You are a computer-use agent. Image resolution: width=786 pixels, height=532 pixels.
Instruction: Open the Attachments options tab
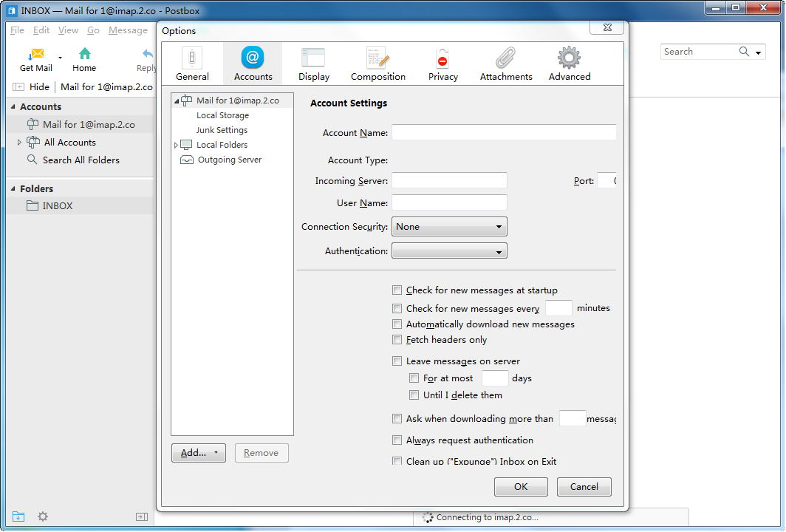tap(506, 64)
